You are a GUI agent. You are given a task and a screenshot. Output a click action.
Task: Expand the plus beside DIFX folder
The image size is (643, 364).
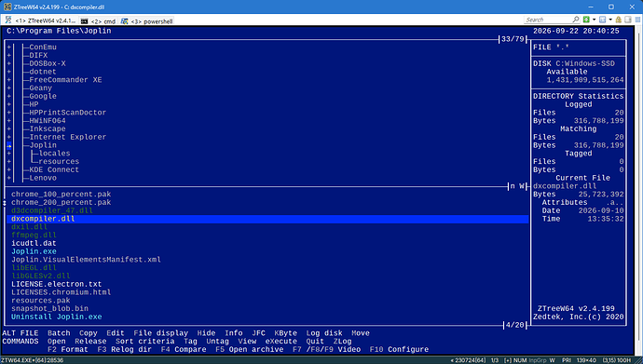(x=9, y=55)
